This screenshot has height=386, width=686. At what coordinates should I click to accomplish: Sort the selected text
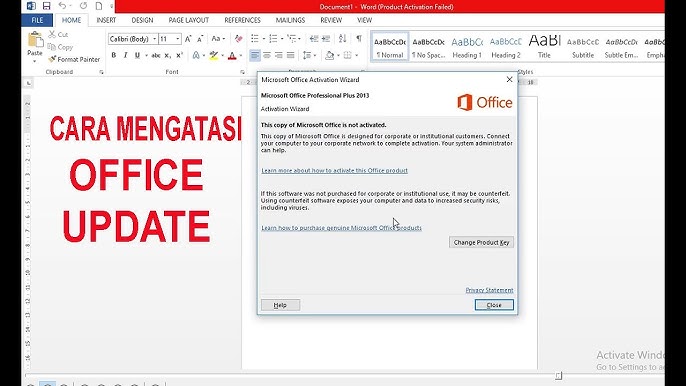(343, 39)
